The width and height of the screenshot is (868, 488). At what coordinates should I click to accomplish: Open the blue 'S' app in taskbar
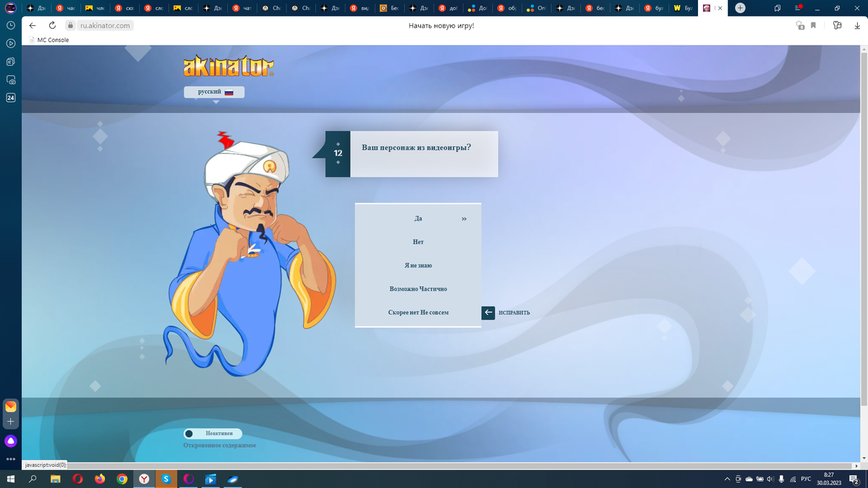pyautogui.click(x=166, y=479)
